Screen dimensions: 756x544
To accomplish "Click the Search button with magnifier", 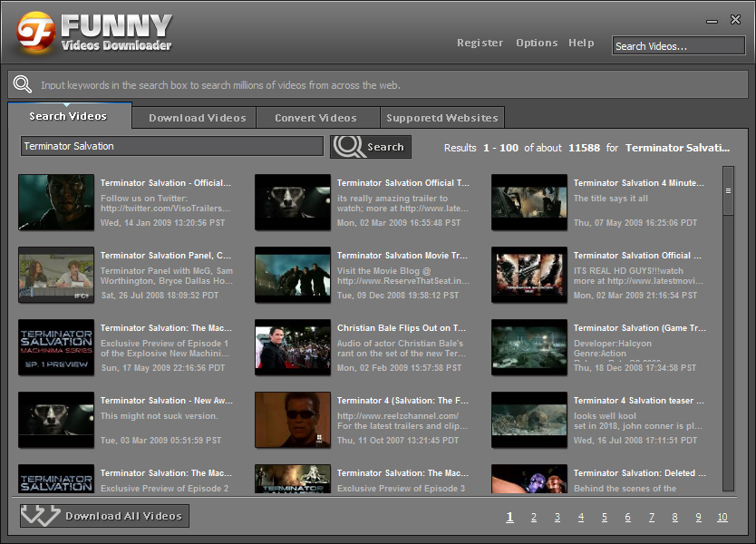I will [370, 147].
